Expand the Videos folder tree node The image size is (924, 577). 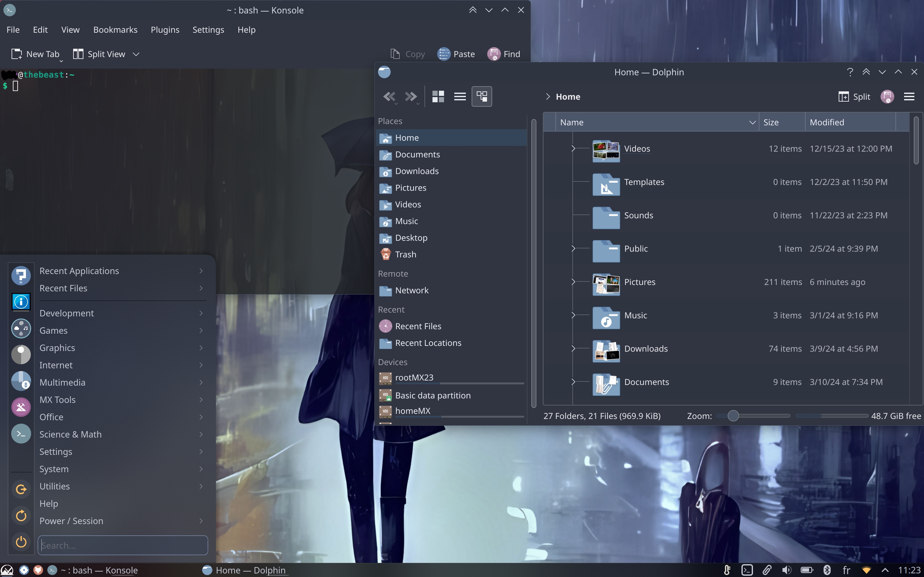click(573, 148)
